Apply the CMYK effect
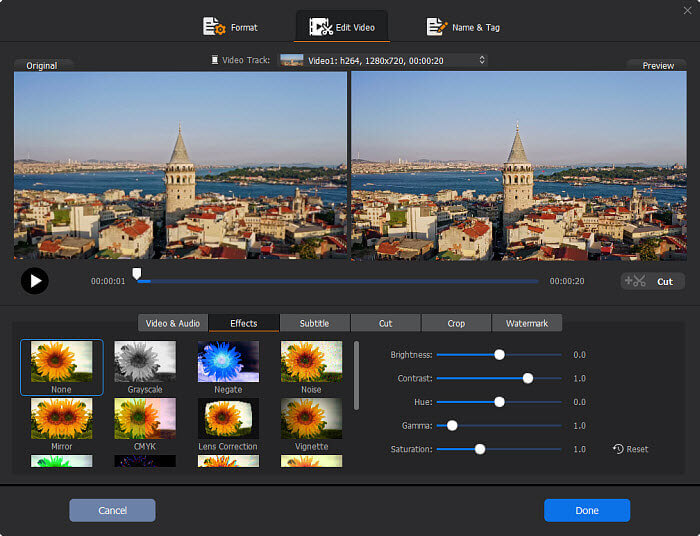 pyautogui.click(x=145, y=424)
